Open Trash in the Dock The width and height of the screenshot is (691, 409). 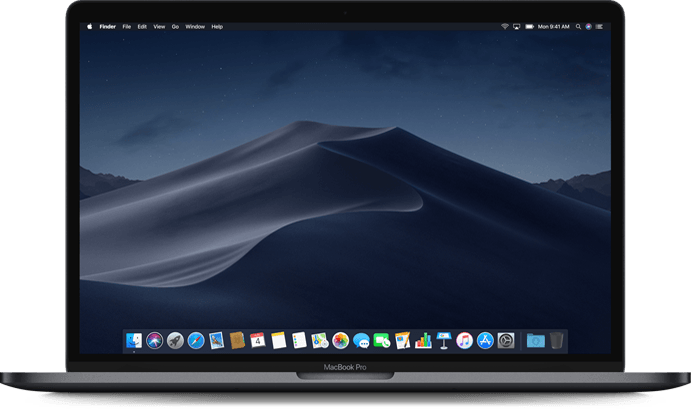click(x=557, y=341)
